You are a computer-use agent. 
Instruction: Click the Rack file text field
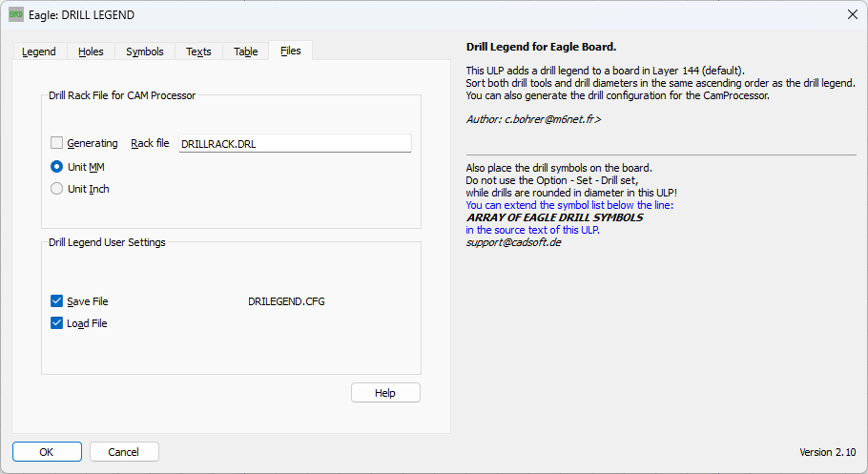tap(295, 143)
